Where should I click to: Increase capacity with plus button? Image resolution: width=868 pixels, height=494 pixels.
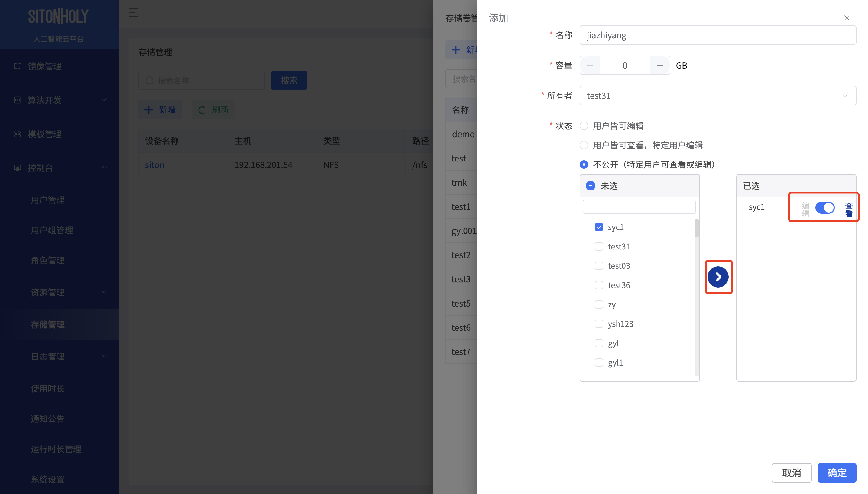pyautogui.click(x=660, y=66)
